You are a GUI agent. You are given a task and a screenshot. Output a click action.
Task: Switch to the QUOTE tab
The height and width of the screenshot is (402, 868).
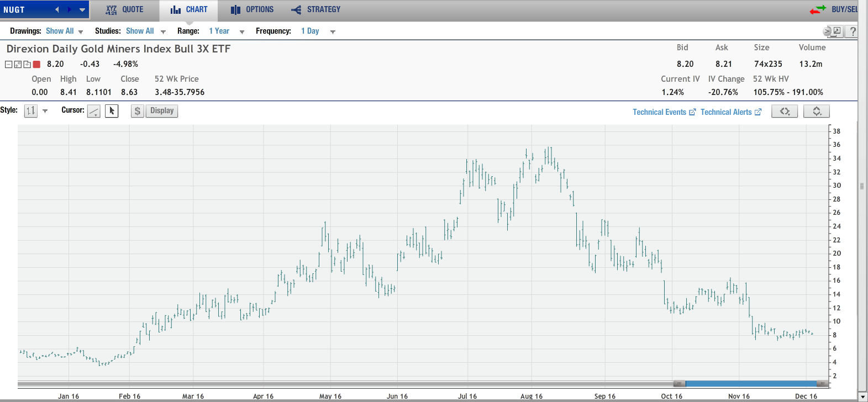[125, 9]
